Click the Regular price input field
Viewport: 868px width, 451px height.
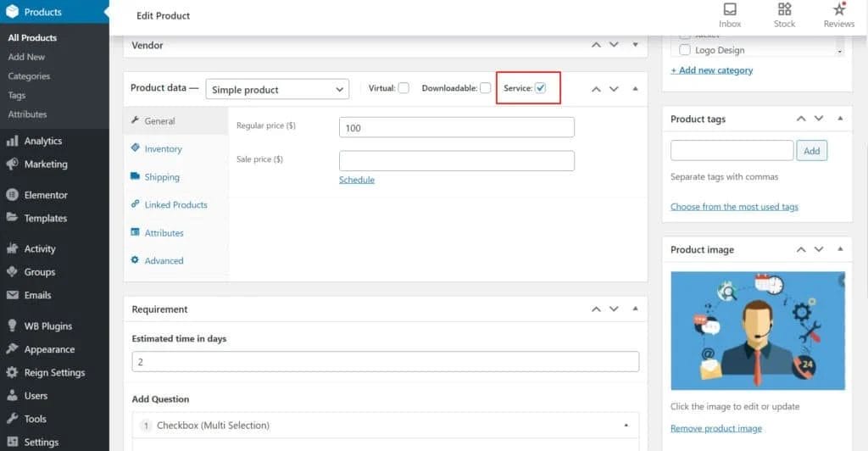tap(456, 128)
